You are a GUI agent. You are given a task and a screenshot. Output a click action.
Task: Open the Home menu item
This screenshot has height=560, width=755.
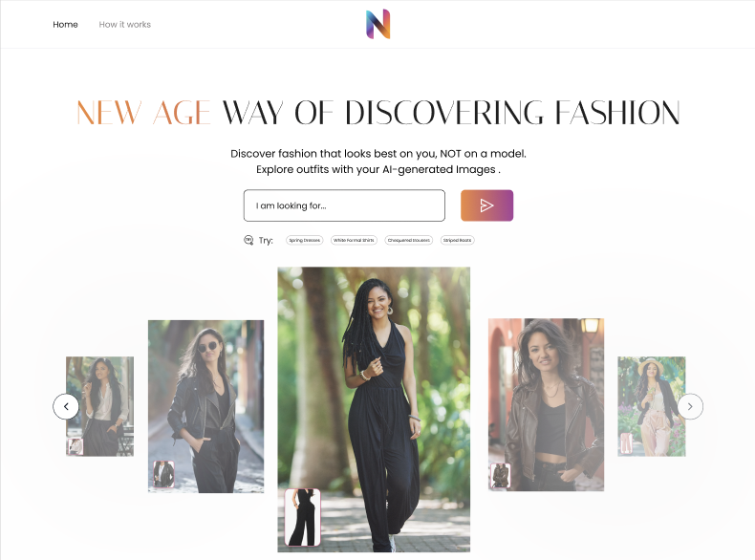tap(65, 25)
